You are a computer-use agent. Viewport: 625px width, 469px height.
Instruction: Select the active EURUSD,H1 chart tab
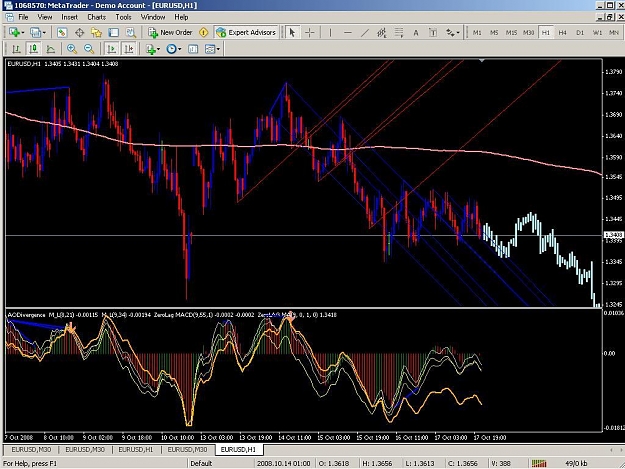tap(238, 449)
